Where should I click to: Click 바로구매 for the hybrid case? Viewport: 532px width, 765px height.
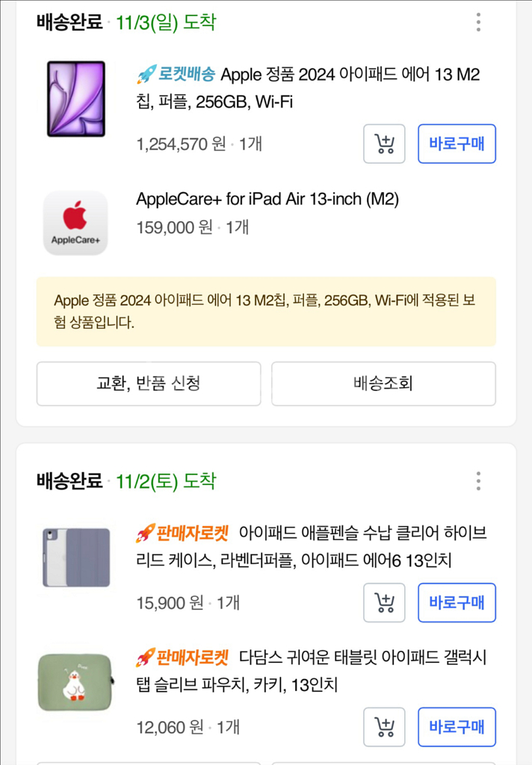pyautogui.click(x=457, y=602)
